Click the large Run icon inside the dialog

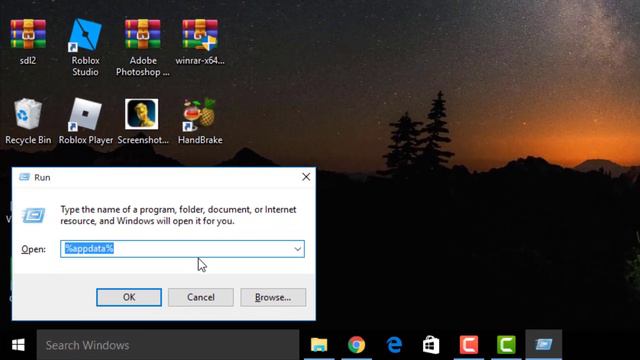34,215
